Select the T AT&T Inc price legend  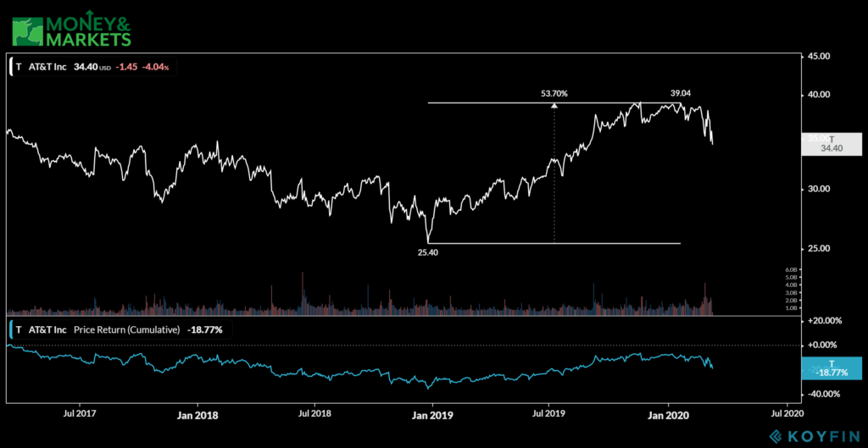93,67
